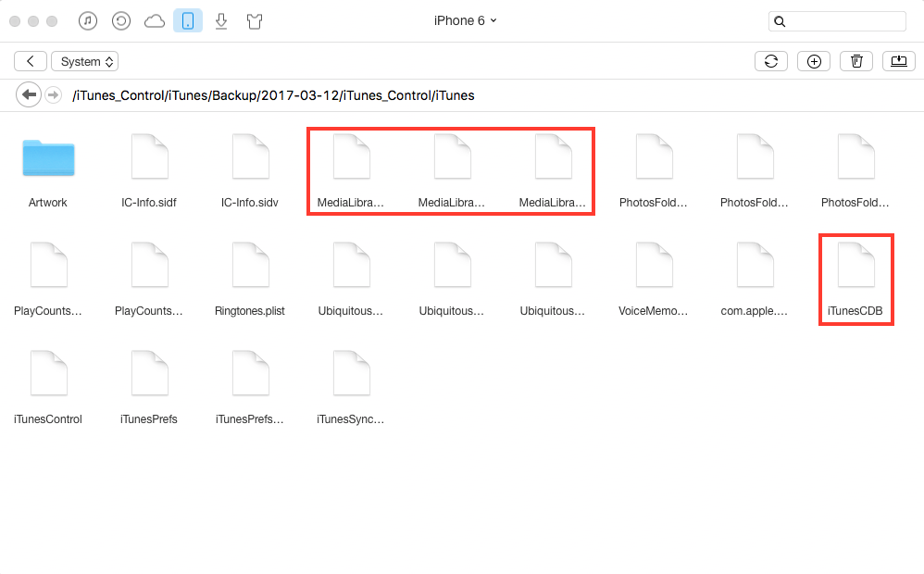Go back with the path arrow
Screen dimensions: 924x574
tap(29, 94)
